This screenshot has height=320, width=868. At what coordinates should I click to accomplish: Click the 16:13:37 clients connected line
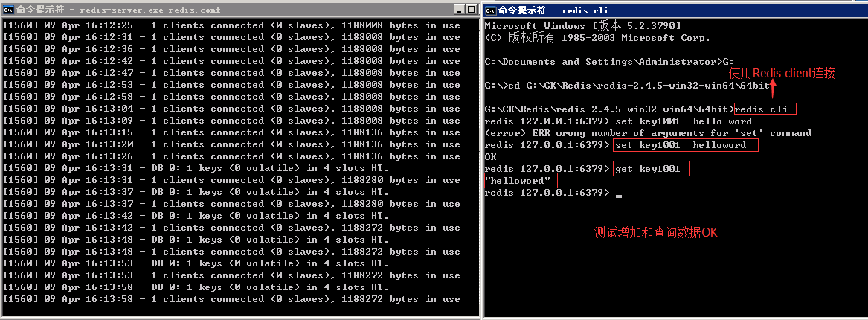click(231, 205)
